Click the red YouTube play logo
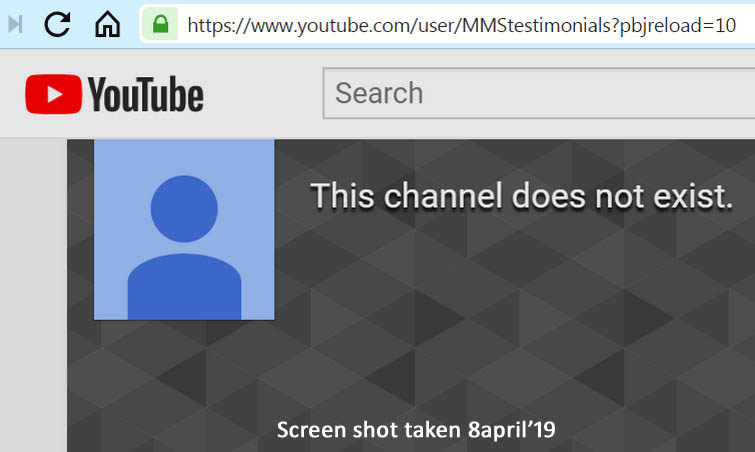Viewport: 755px width, 452px height. pyautogui.click(x=53, y=94)
